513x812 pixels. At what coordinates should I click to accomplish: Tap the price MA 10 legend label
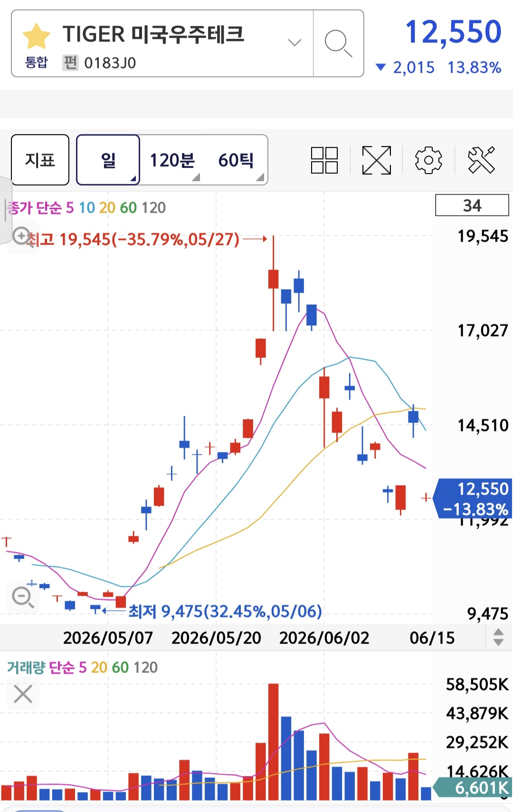pos(87,207)
